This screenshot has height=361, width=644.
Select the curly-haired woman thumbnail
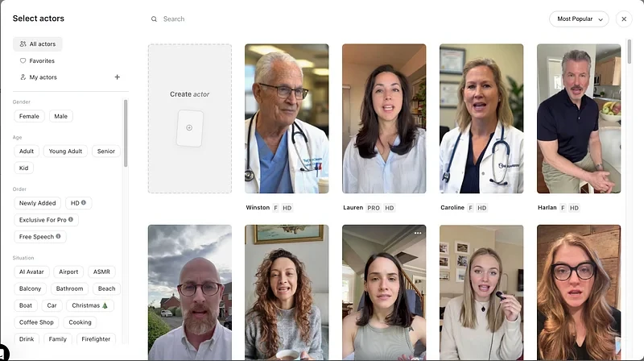pyautogui.click(x=287, y=293)
